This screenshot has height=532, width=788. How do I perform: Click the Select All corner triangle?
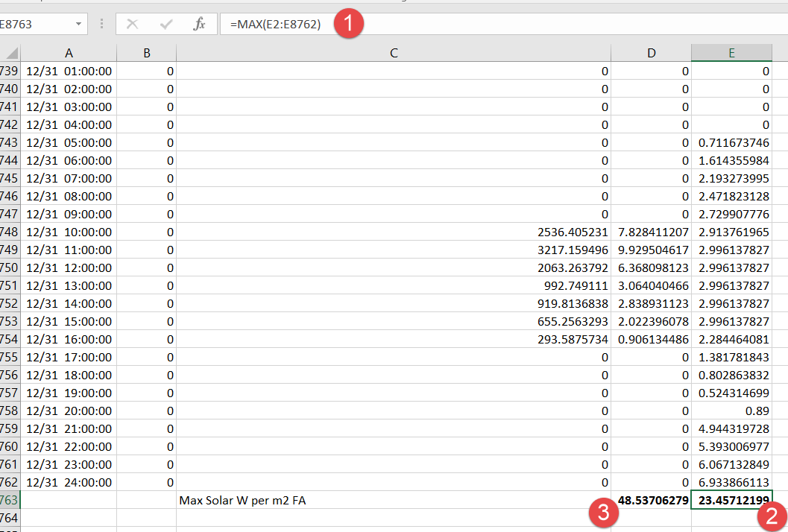pyautogui.click(x=11, y=53)
